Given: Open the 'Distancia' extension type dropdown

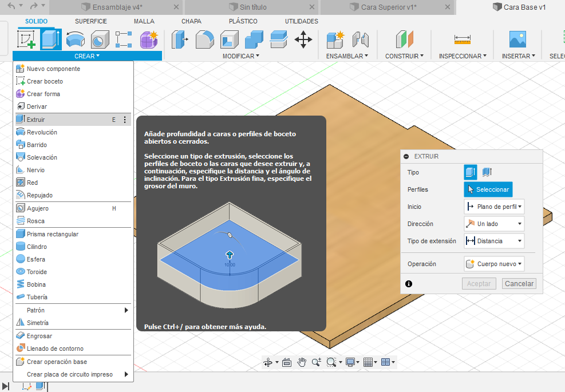Looking at the screenshot, I should [x=494, y=241].
